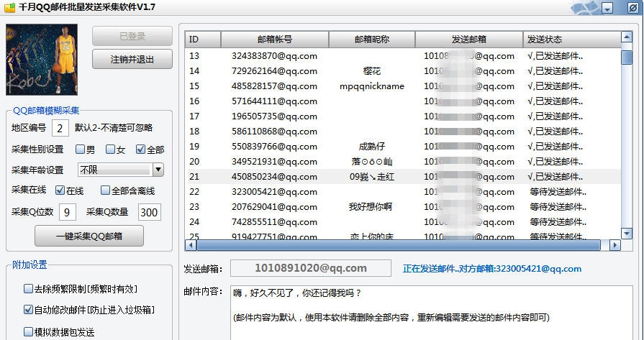Select row 324383870@qq.com
This screenshot has width=644, height=340.
pos(404,56)
